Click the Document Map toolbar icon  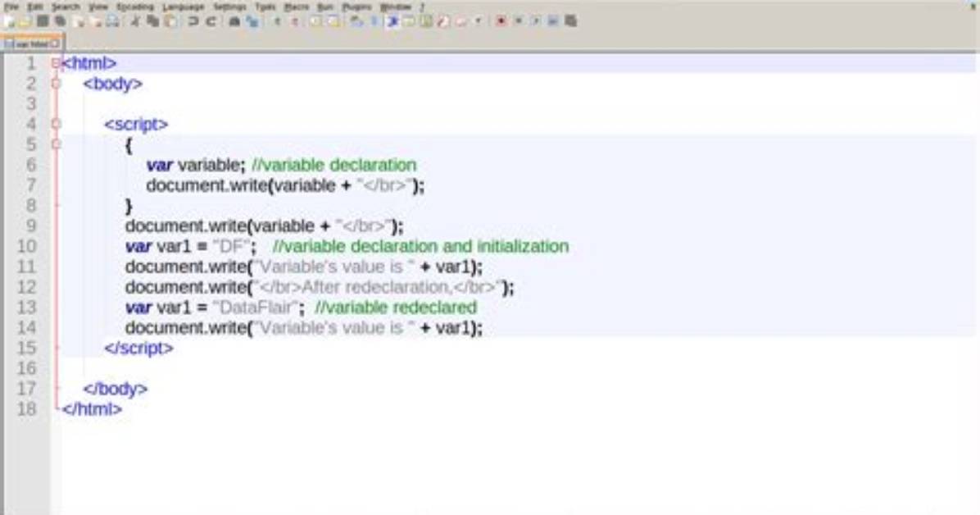(x=427, y=21)
